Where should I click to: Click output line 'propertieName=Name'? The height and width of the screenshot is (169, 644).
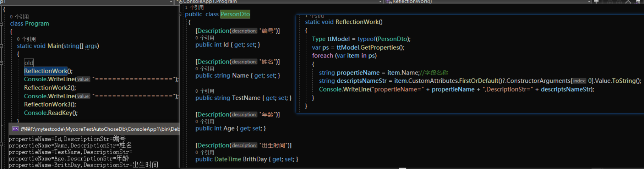coord(70,145)
